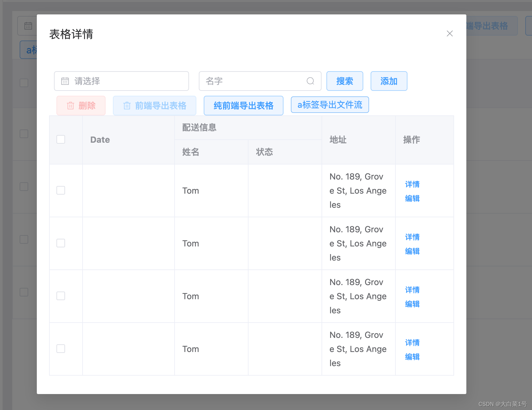This screenshot has width=532, height=410.
Task: Click 编辑 in the fourth table row
Action: [412, 357]
